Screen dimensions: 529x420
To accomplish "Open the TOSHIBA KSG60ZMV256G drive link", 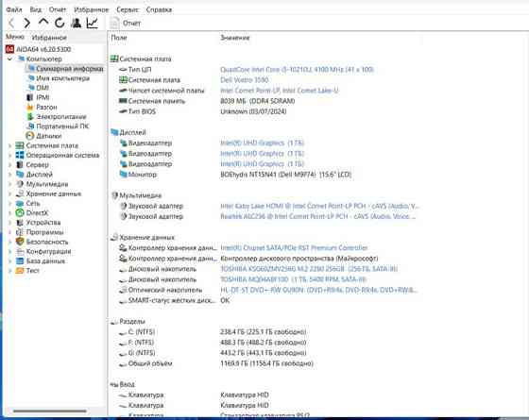I will pos(309,269).
